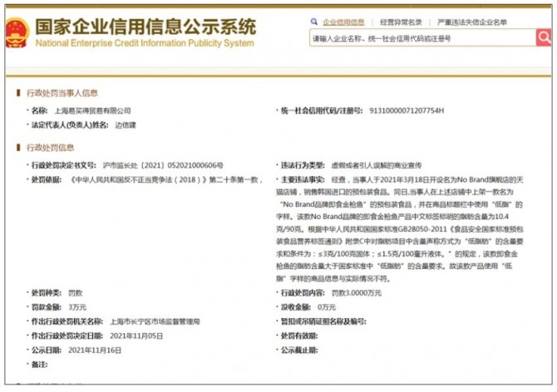The image size is (557, 392).
Task: Click the 主要违法事实 description paragraph
Action: pos(400,229)
